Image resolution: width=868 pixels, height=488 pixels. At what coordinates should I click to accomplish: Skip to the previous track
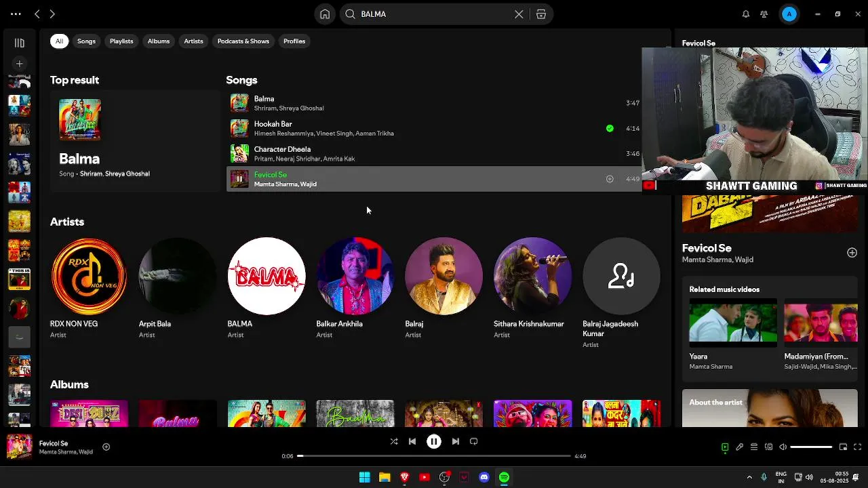point(412,441)
